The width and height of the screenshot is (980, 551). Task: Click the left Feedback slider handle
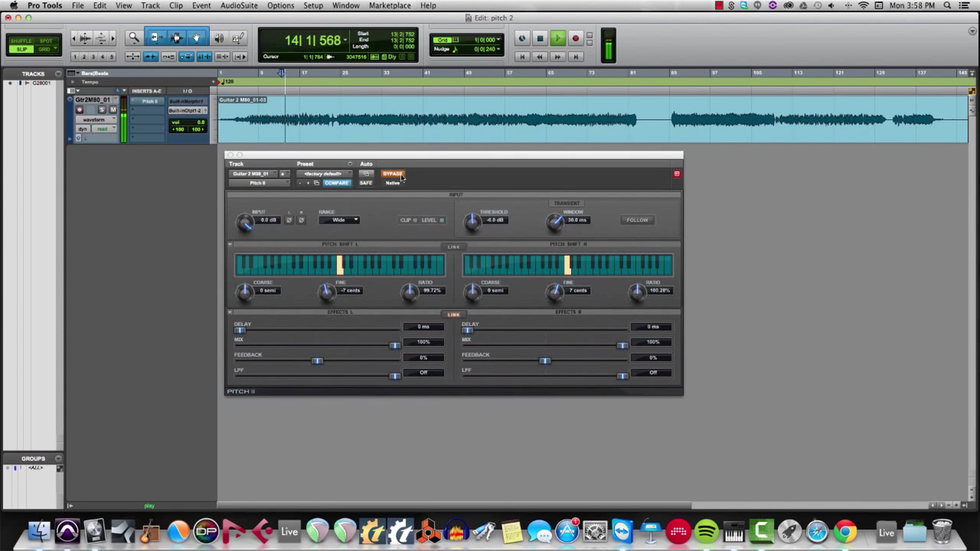317,361
